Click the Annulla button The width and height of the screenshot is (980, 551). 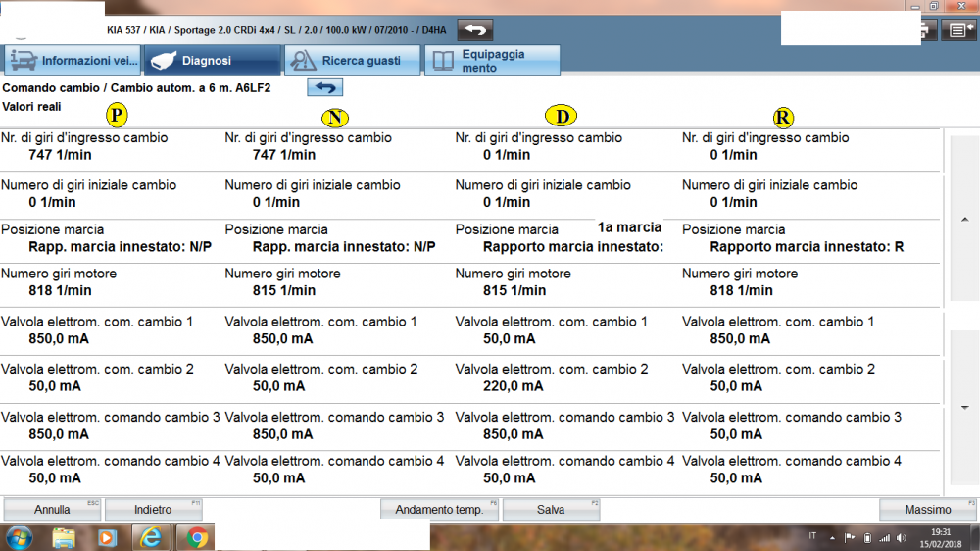pyautogui.click(x=52, y=510)
